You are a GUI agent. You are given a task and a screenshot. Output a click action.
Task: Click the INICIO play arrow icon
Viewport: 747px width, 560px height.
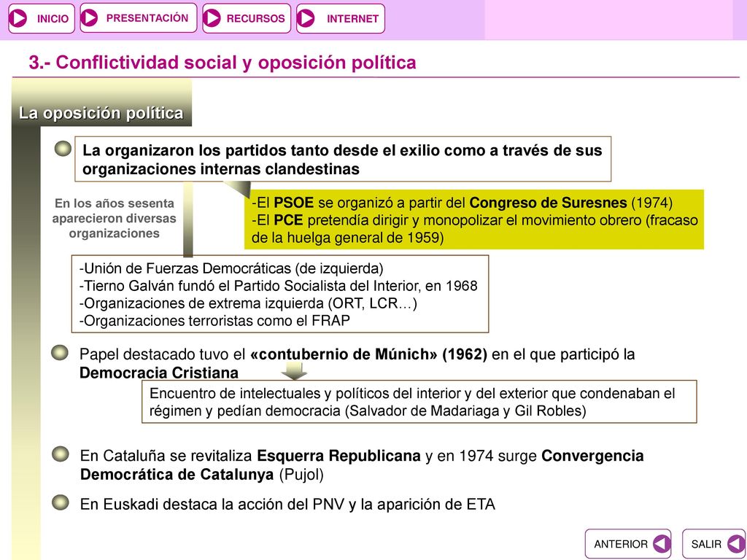18,18
